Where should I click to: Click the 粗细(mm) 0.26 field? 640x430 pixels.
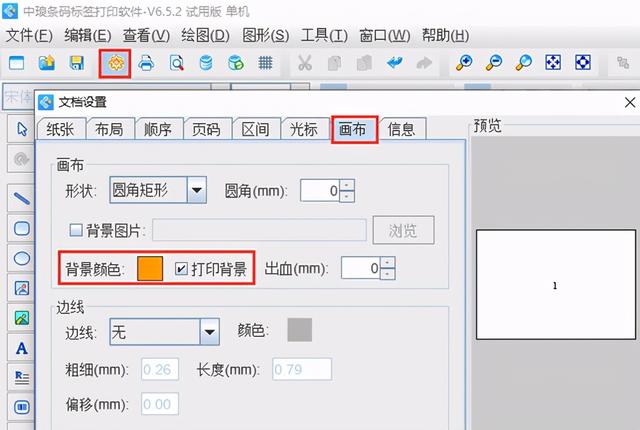[x=160, y=370]
